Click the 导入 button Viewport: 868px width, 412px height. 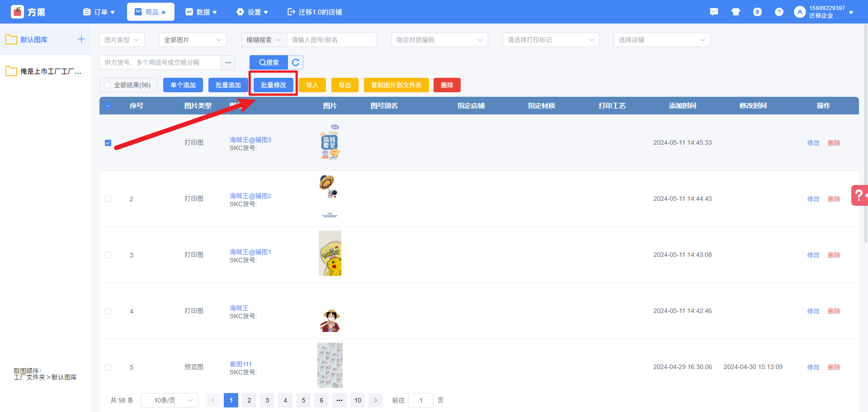312,85
